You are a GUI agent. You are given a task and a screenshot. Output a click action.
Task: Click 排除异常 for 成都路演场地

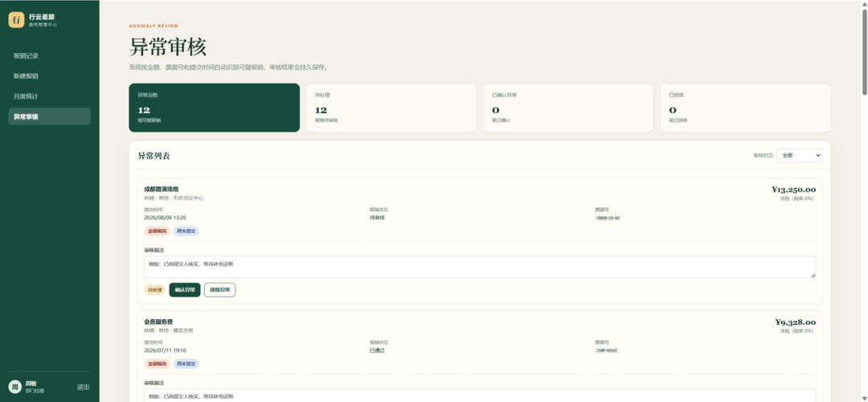tap(219, 289)
